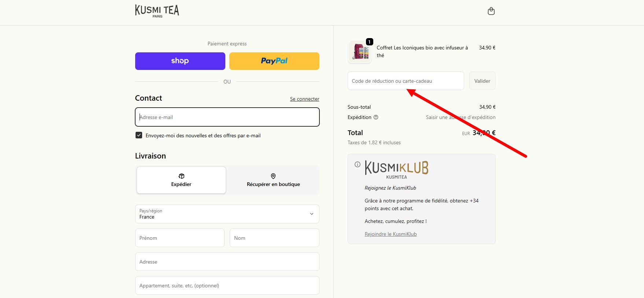Expand the Pays/région France dropdown
Screen dimensions: 644x298
[227, 214]
